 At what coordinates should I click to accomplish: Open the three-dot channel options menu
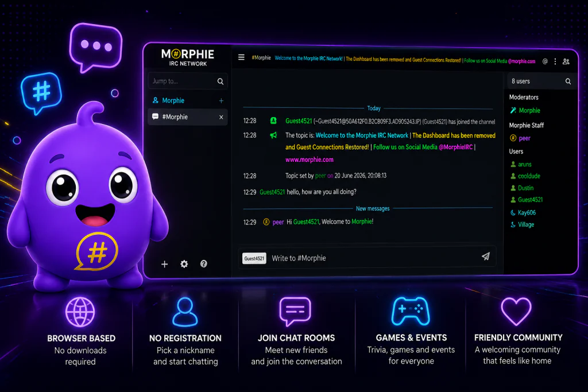[x=555, y=61]
